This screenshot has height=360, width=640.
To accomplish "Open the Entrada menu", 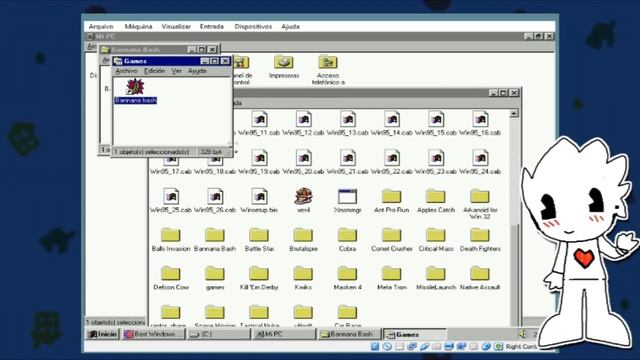I will (x=211, y=27).
